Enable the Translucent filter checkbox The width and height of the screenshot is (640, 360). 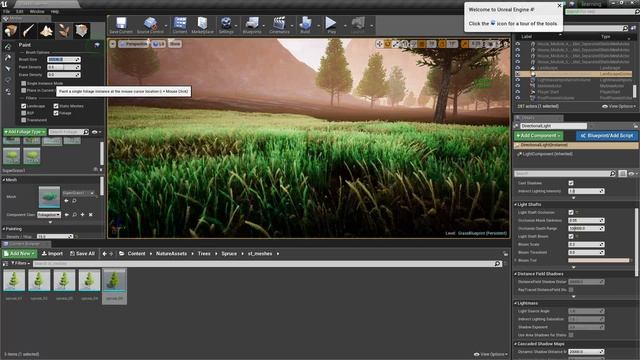(24, 120)
